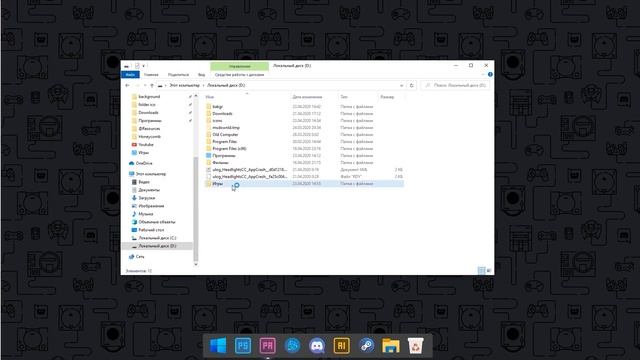
Task: Select the icons folder in the file list
Action: 217,121
